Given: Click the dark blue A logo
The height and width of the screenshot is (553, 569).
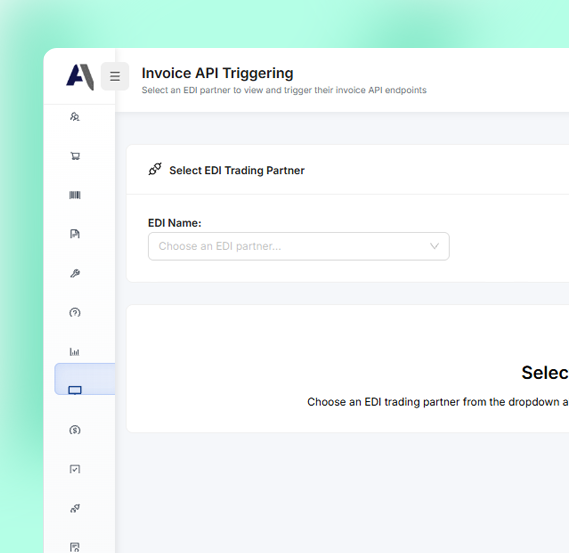Looking at the screenshot, I should point(80,77).
